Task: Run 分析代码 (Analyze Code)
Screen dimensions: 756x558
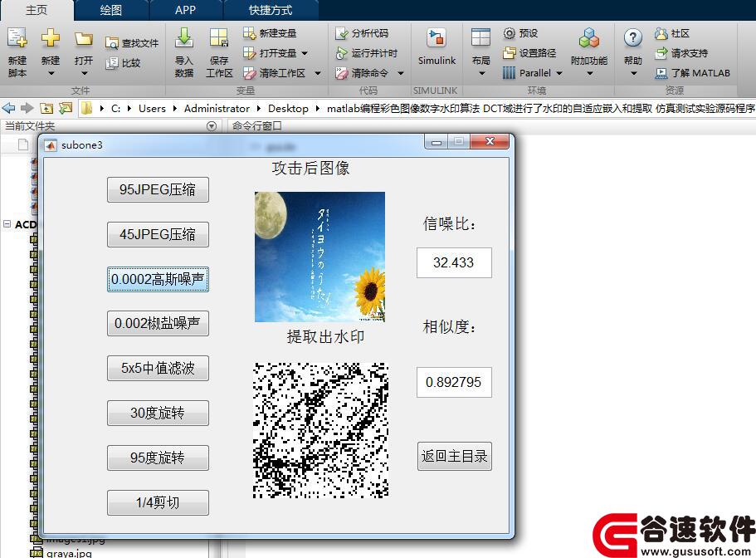Action: (362, 32)
